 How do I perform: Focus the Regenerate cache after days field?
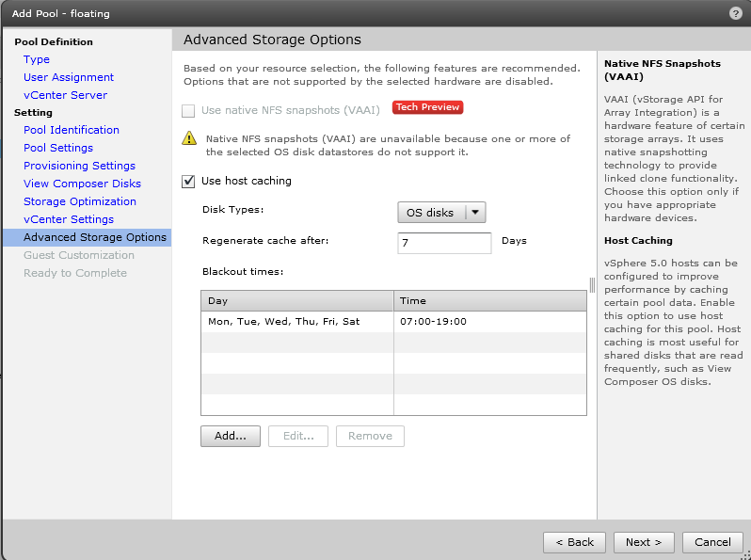coord(444,243)
